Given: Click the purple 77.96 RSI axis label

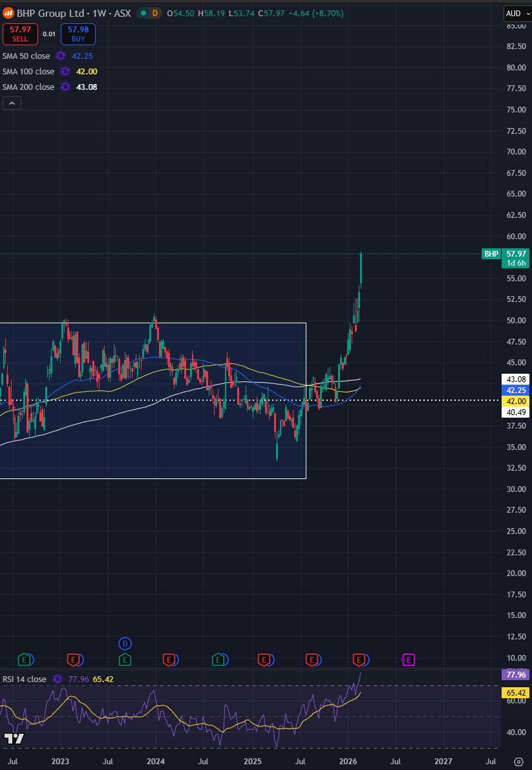Looking at the screenshot, I should 515,675.
